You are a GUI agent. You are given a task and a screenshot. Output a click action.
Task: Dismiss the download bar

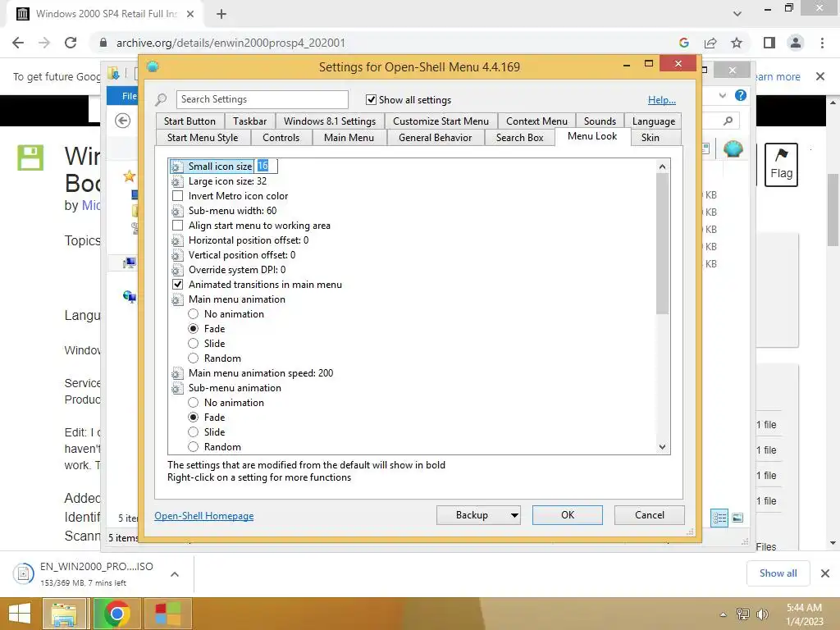tap(825, 573)
